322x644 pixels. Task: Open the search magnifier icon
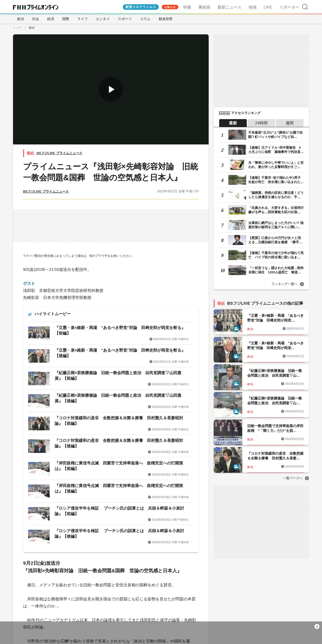(305, 7)
